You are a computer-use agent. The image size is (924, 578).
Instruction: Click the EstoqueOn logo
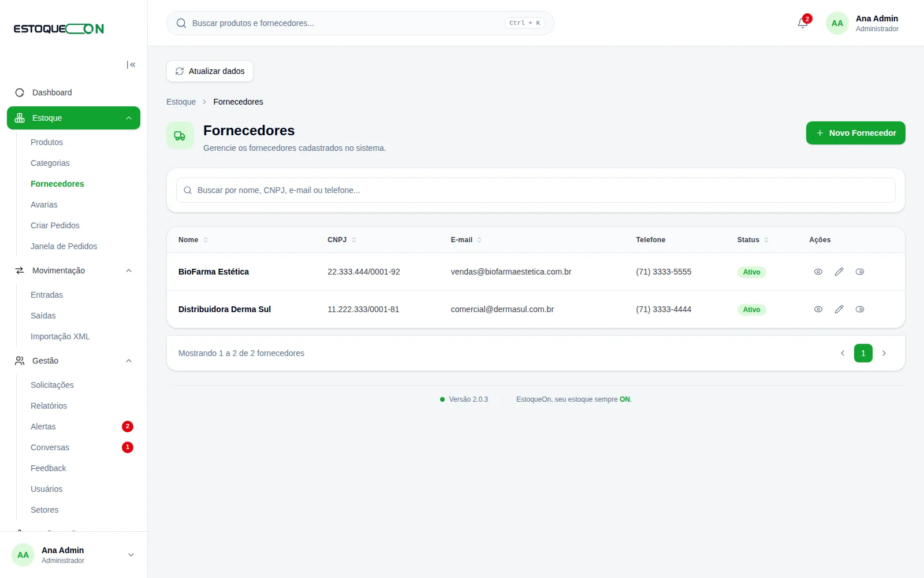click(59, 29)
